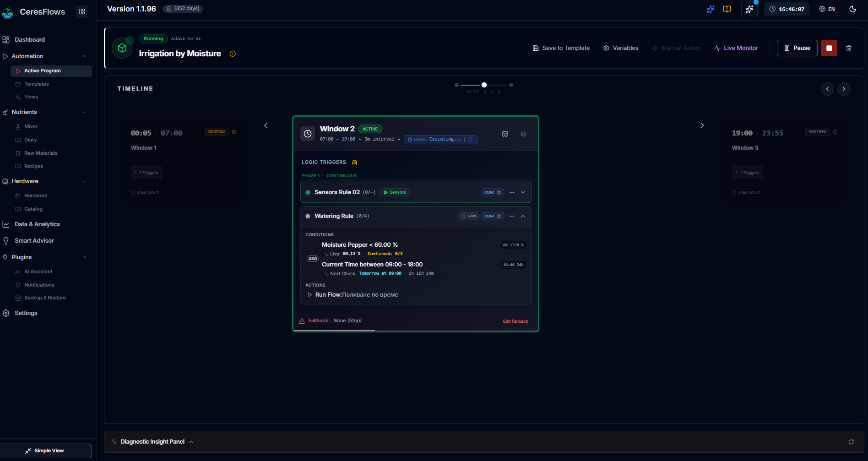Delete program using trash icon
Screen dimensions: 868x461
849,48
